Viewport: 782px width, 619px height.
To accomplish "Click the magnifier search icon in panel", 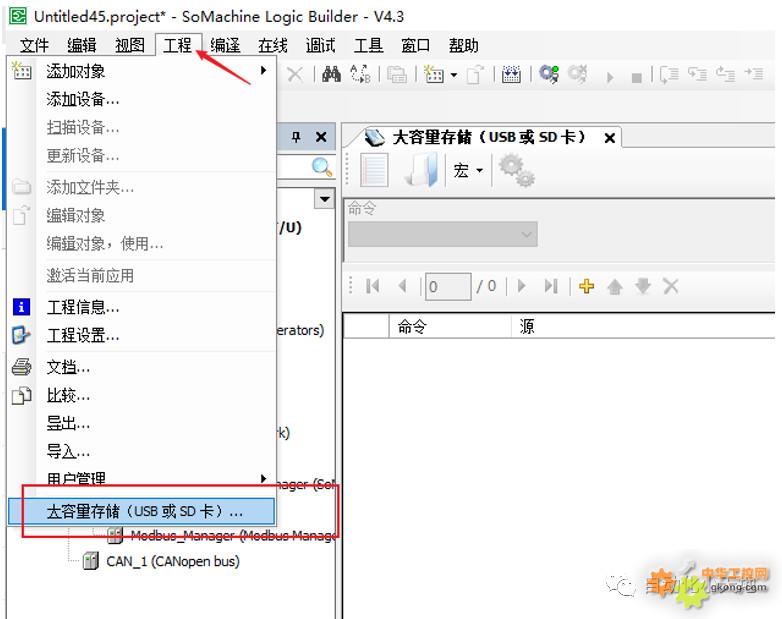I will pos(322,167).
